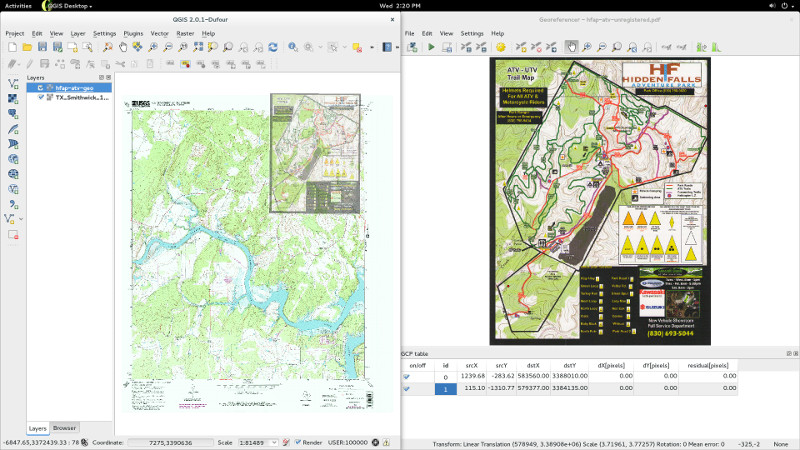The image size is (800, 450).
Task: Click Zoom Full extent icon in QGIS
Action: click(198, 47)
